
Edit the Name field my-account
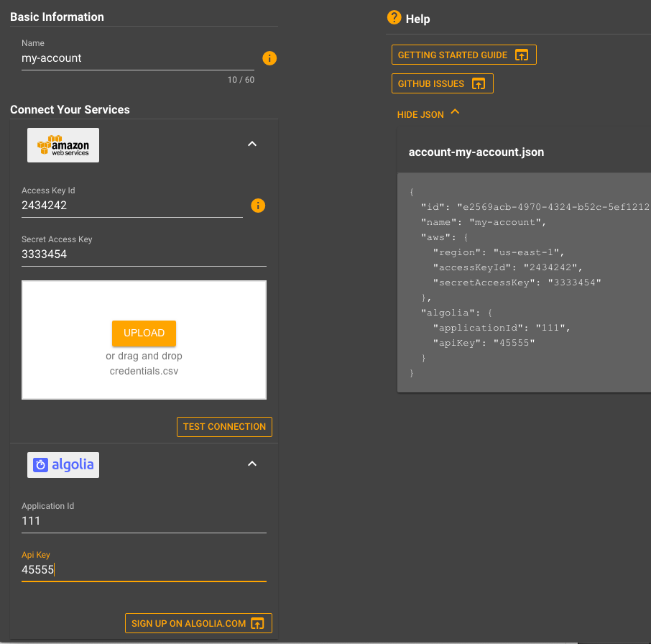click(138, 58)
